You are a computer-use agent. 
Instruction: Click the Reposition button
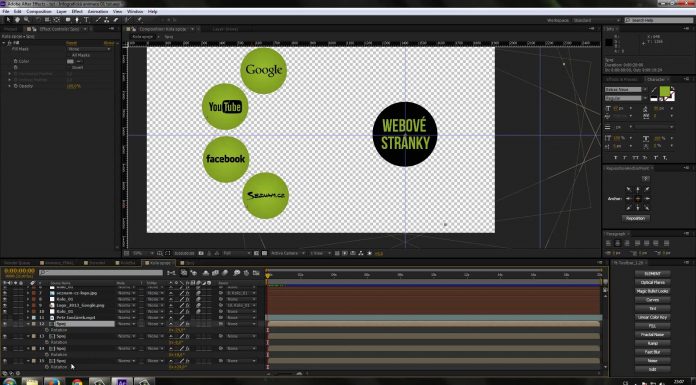[635, 218]
